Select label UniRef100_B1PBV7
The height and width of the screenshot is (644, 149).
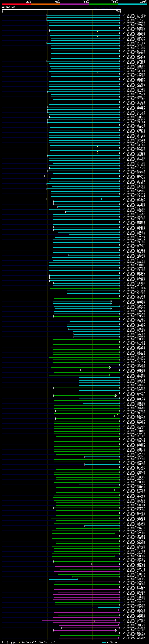[x=133, y=38]
